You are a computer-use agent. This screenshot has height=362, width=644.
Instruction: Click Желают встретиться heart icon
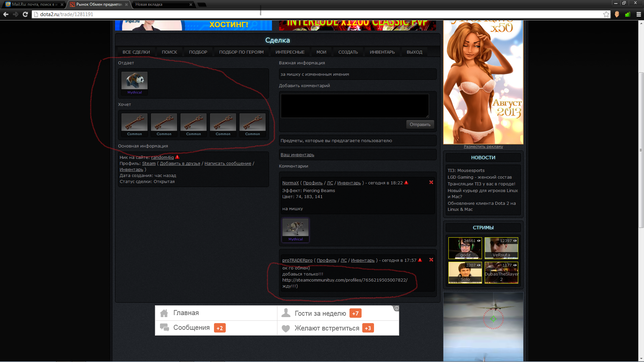286,328
